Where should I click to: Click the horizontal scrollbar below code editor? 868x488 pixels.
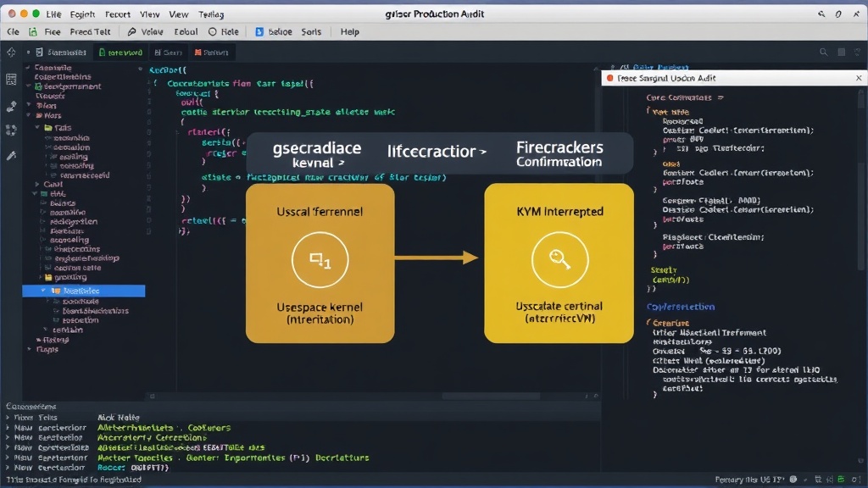click(491, 396)
